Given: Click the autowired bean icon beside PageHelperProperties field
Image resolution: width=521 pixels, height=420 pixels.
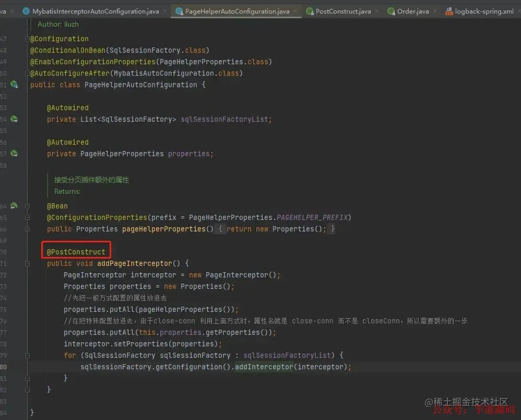Looking at the screenshot, I should [14, 154].
